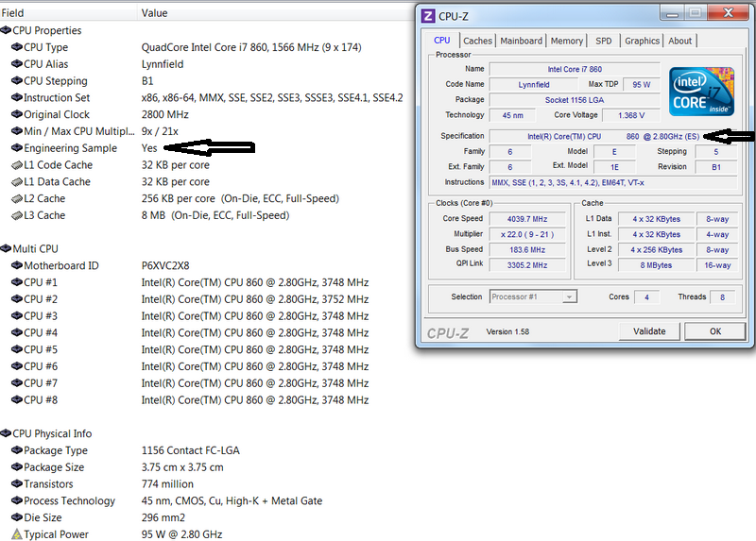Click the cache icon beside L1 Data Cache
The image size is (756, 541).
tap(17, 182)
